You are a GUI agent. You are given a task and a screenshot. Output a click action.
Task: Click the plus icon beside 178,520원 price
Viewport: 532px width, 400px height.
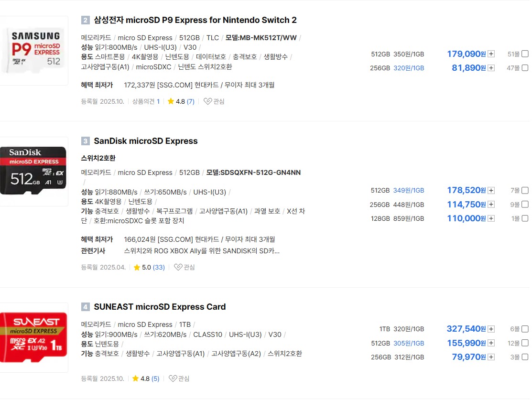tap(491, 190)
